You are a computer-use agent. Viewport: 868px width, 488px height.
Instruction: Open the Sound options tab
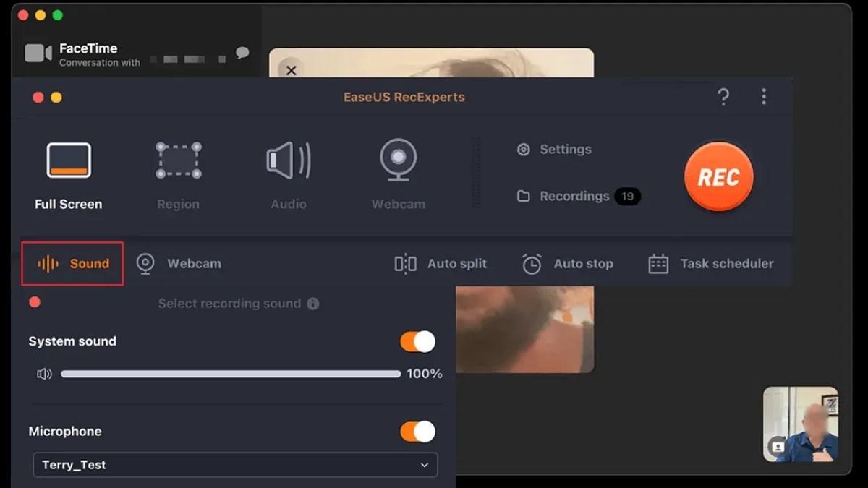(x=72, y=264)
